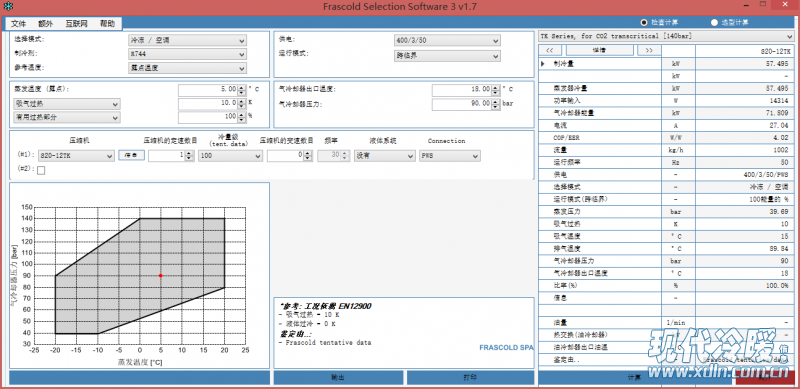Open the 额外 menu
800x389 pixels.
[45, 23]
